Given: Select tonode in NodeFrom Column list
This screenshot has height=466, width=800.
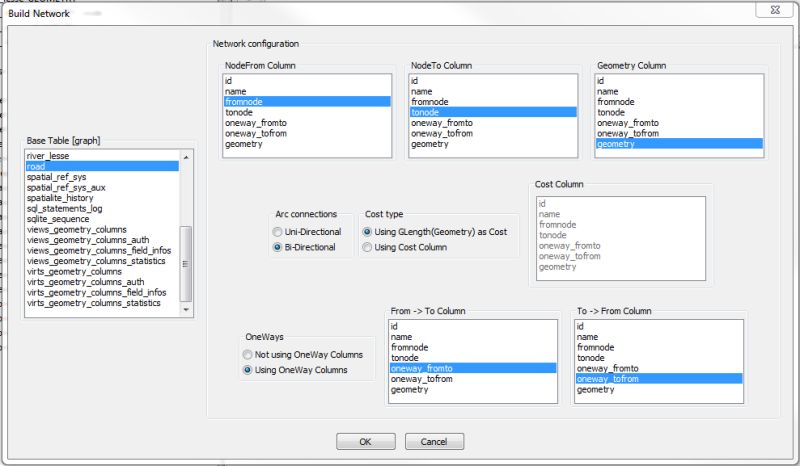Looking at the screenshot, I should [x=307, y=112].
